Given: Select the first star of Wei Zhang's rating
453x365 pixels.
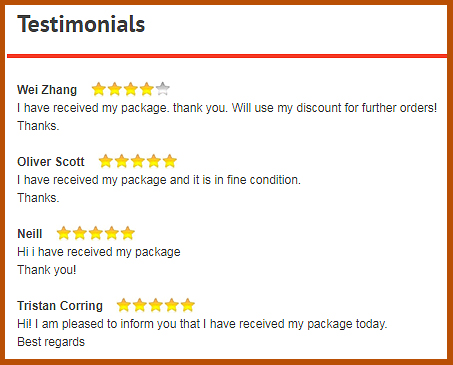Looking at the screenshot, I should [x=99, y=89].
